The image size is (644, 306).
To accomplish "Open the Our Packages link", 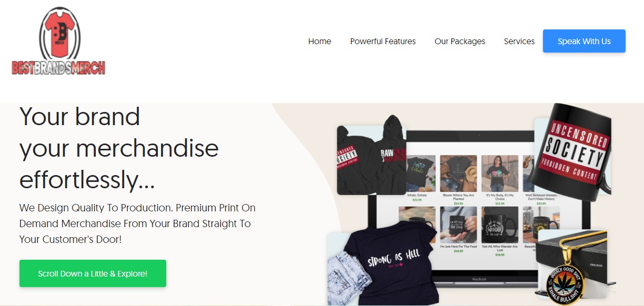I will click(460, 41).
